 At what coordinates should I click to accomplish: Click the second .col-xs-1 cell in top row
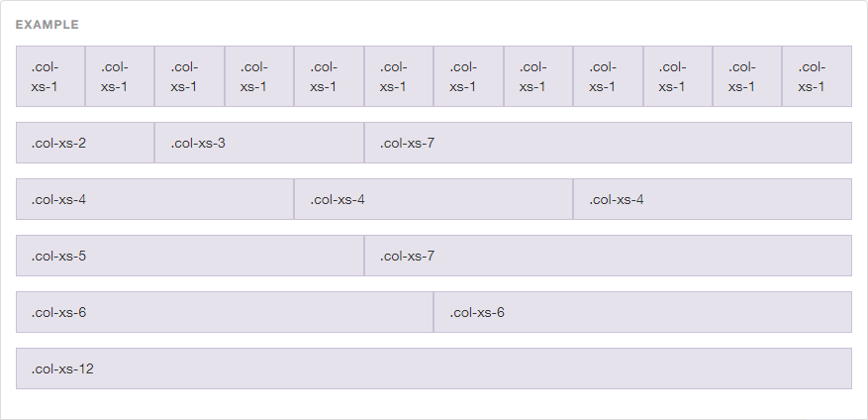pyautogui.click(x=120, y=76)
